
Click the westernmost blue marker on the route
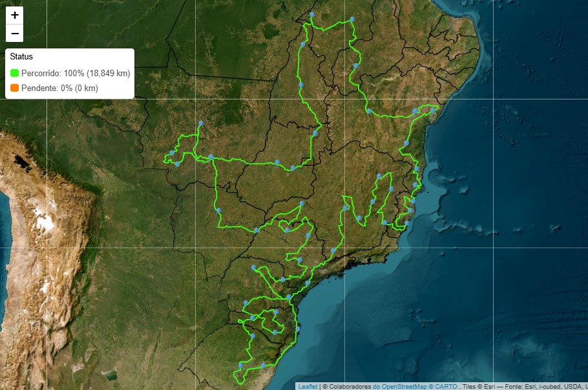[x=171, y=153]
